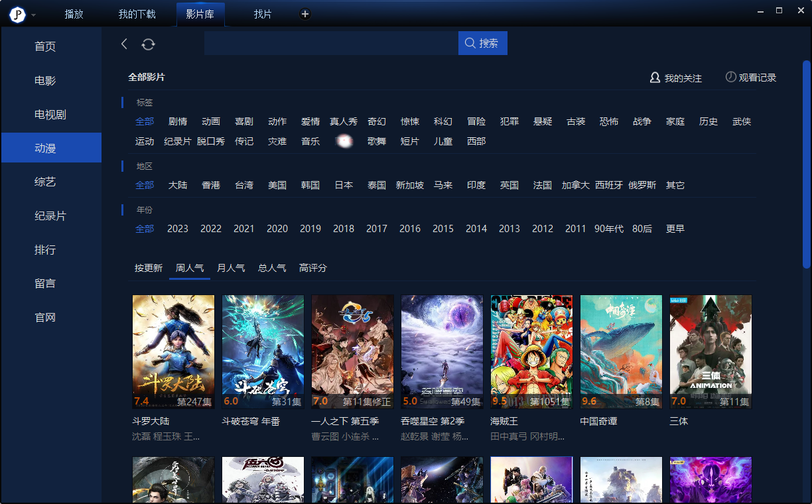Sort by 月人气
The height and width of the screenshot is (504, 812).
point(231,268)
